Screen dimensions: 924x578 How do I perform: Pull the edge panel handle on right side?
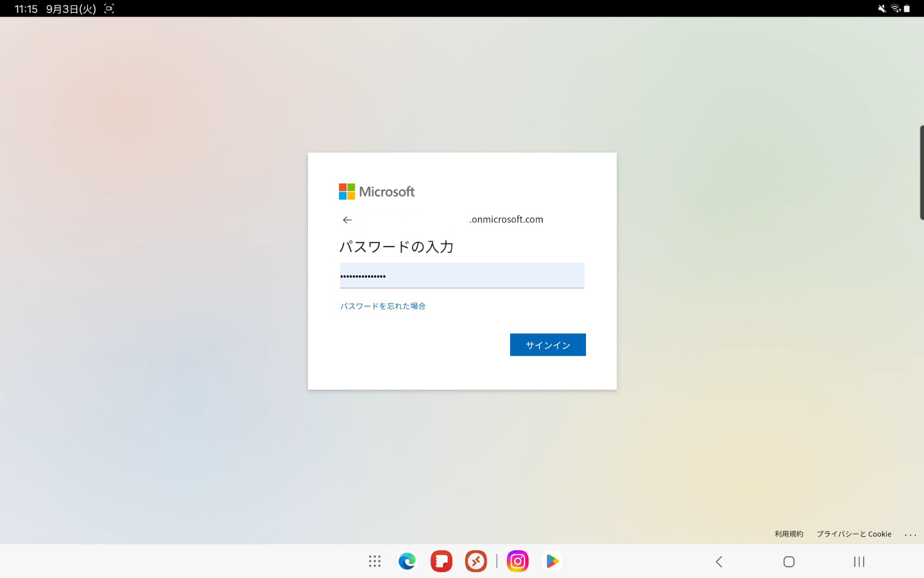tap(921, 172)
